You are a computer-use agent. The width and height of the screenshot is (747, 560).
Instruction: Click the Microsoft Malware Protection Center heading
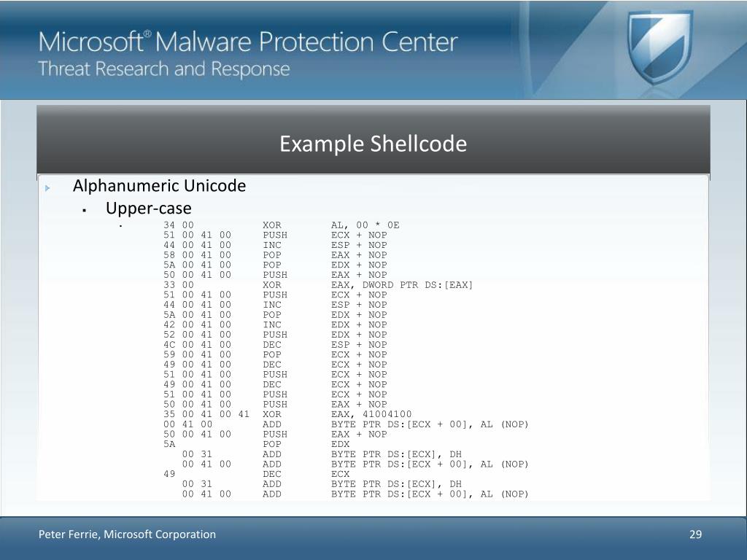[x=248, y=42]
